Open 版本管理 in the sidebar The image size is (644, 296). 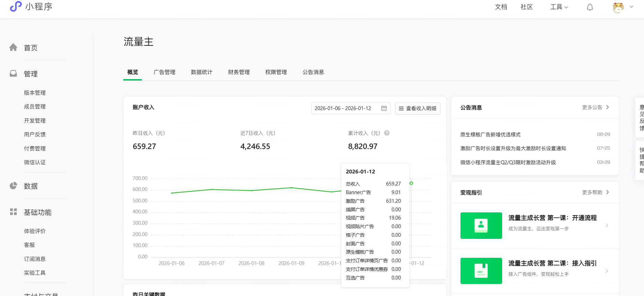pos(35,93)
